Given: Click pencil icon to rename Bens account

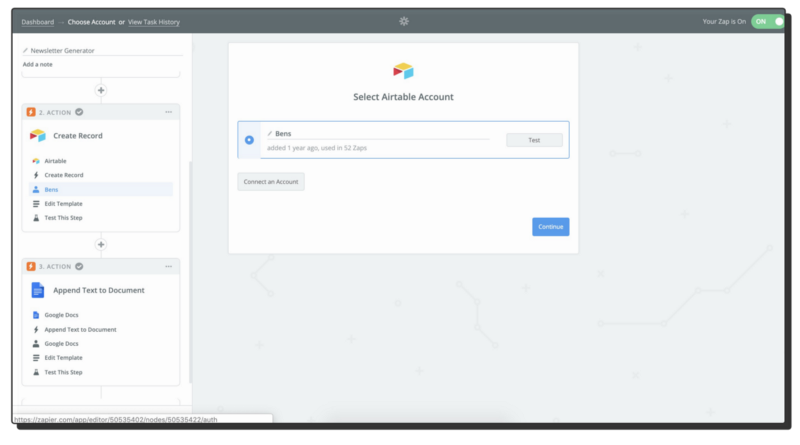Looking at the screenshot, I should click(x=270, y=134).
